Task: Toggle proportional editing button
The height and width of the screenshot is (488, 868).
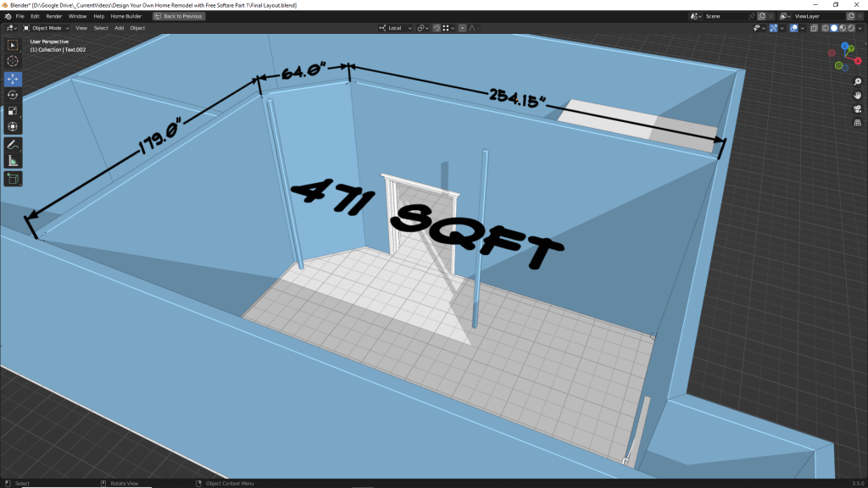Action: tap(462, 28)
